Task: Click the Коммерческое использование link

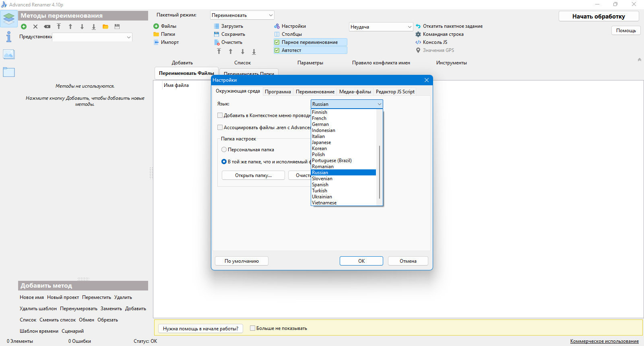Action: pyautogui.click(x=604, y=341)
